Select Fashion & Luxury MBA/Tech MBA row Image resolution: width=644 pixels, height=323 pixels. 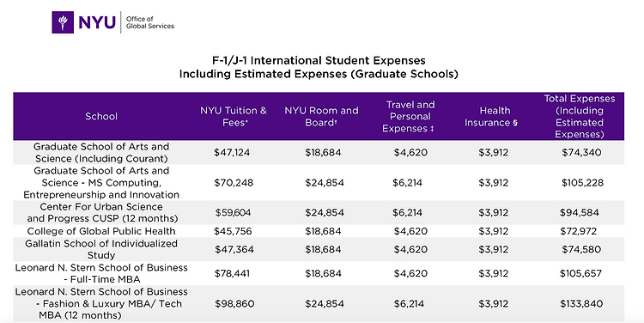[319, 303]
